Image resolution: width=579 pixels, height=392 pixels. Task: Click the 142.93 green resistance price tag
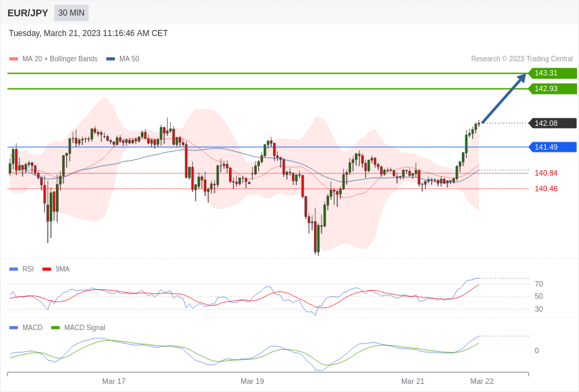[552, 88]
